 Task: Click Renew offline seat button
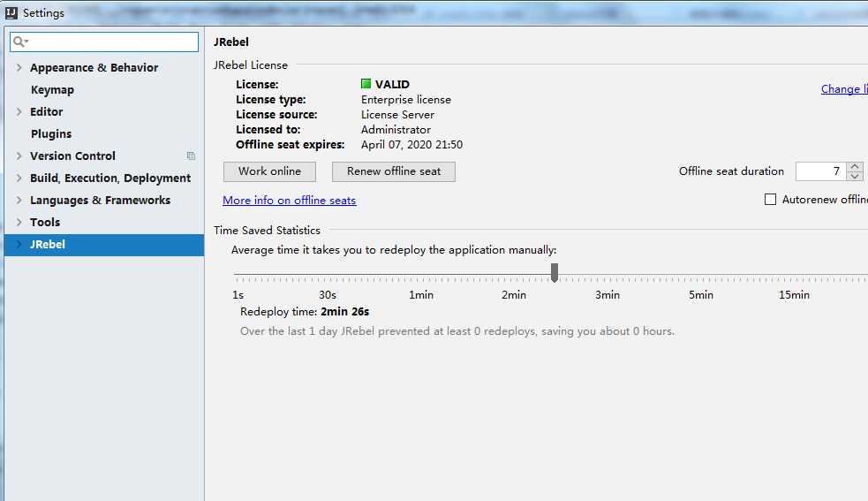tap(394, 171)
